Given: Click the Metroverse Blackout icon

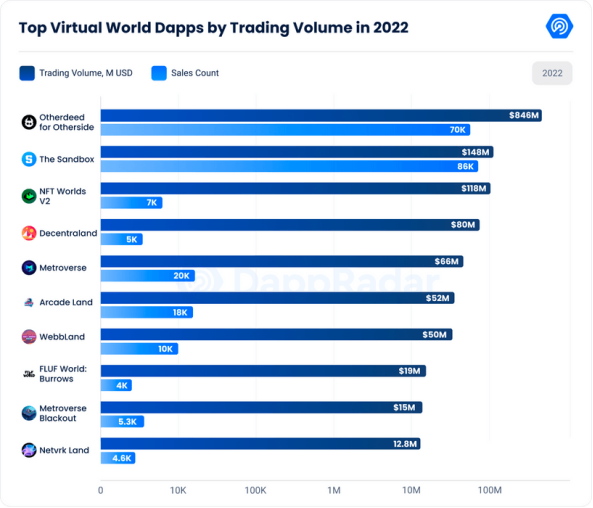Looking at the screenshot, I should [29, 413].
